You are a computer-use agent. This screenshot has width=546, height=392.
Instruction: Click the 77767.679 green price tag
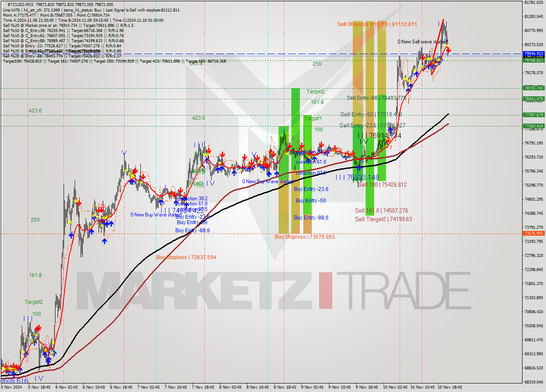(x=534, y=115)
